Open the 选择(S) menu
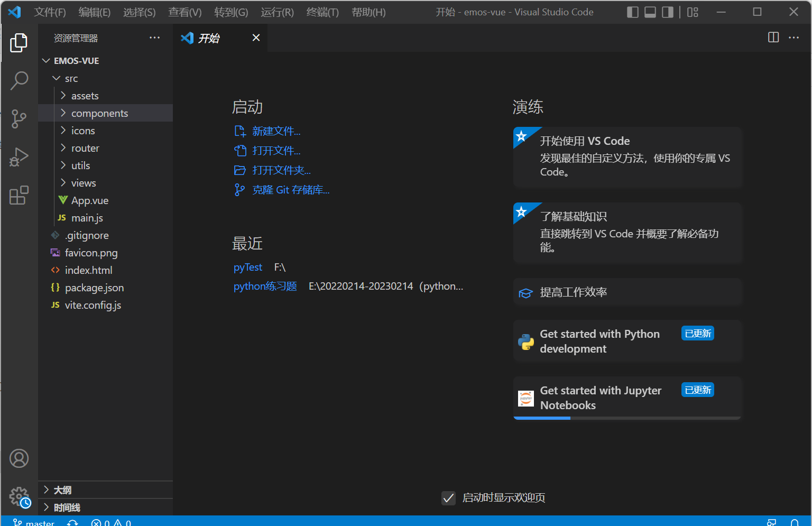The height and width of the screenshot is (526, 812). [140, 12]
